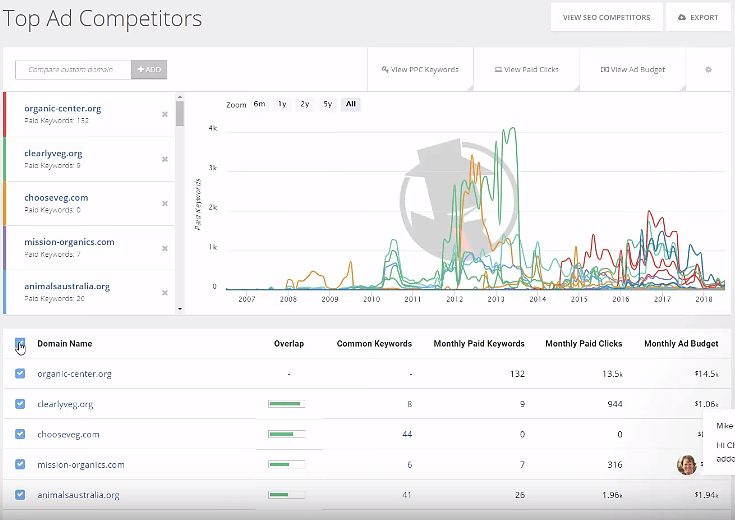Click 2013 on the chart x-axis
735x520 pixels.
[496, 299]
